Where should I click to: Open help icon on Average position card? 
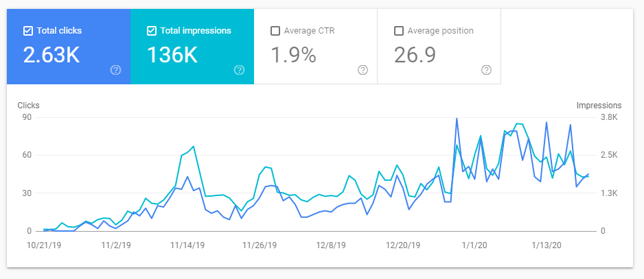pos(486,70)
